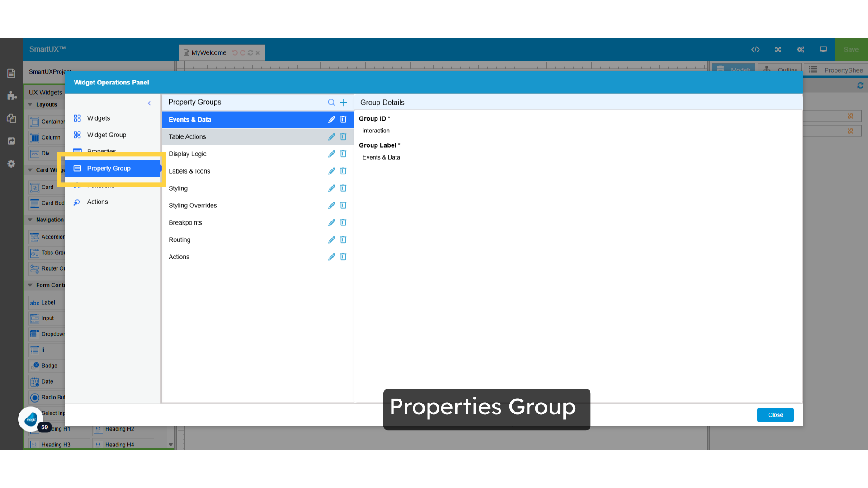Collapse the left panel with chevron arrow
Screen dimensions: 868x488
point(149,103)
